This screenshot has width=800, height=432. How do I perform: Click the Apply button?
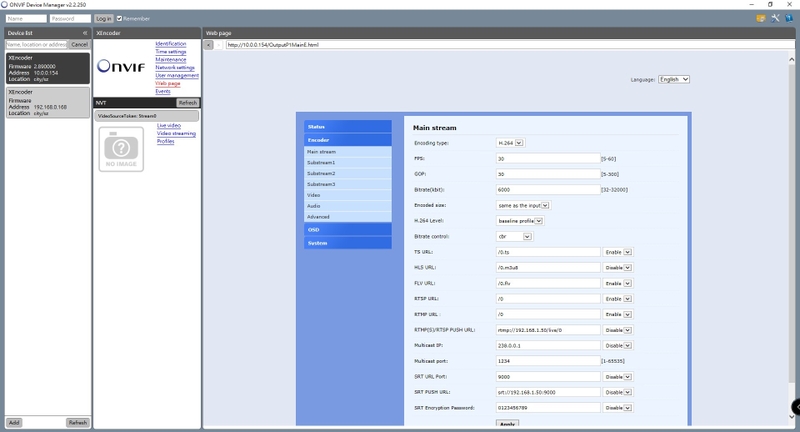point(507,424)
